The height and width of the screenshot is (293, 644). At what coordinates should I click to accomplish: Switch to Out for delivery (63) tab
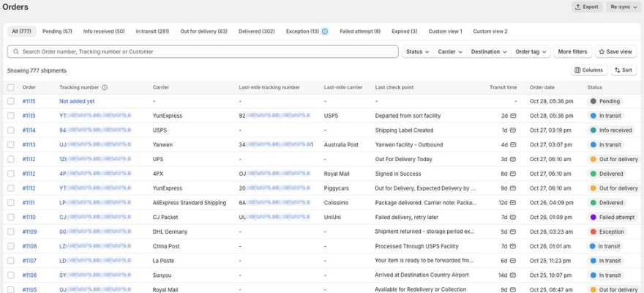coord(203,31)
